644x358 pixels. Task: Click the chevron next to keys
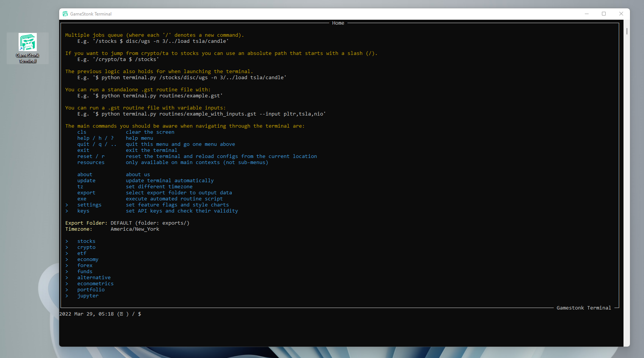pyautogui.click(x=67, y=211)
